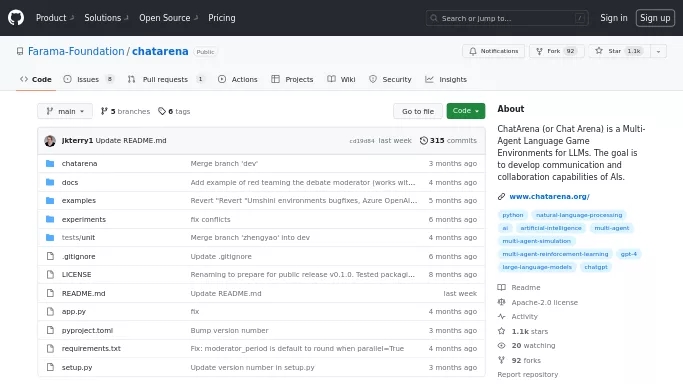Select the Code tab
Viewport: 683px width, 384px height.
tap(36, 79)
